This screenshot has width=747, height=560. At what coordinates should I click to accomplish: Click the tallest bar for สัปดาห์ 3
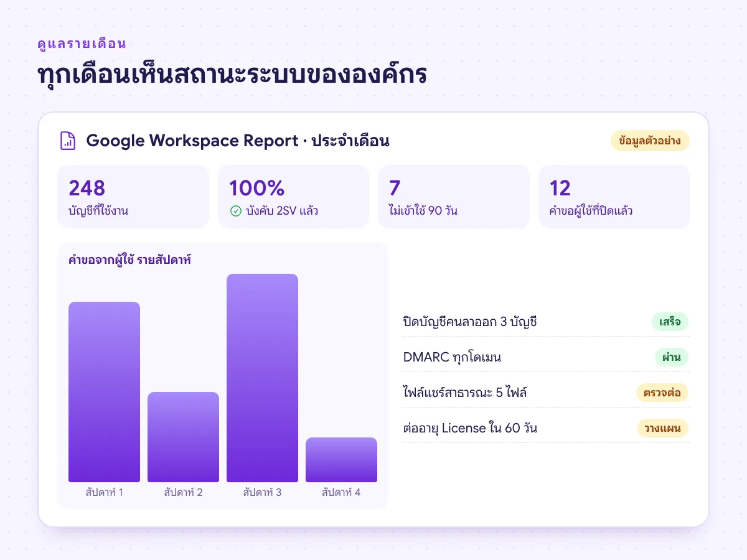click(262, 378)
